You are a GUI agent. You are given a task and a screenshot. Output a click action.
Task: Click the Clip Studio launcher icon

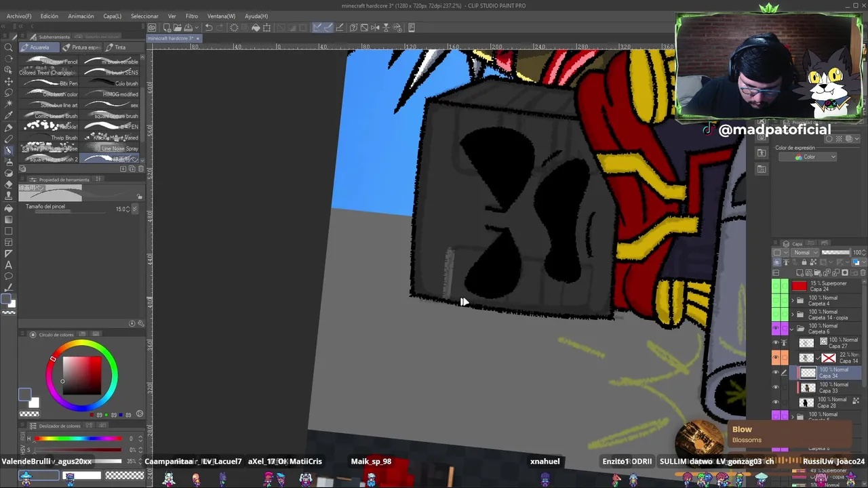tap(152, 28)
